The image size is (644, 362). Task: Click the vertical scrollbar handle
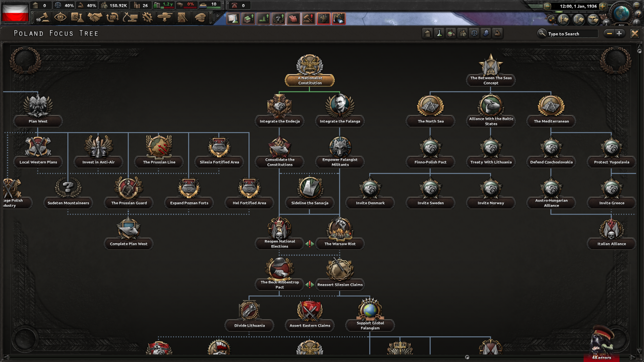[x=639, y=51]
